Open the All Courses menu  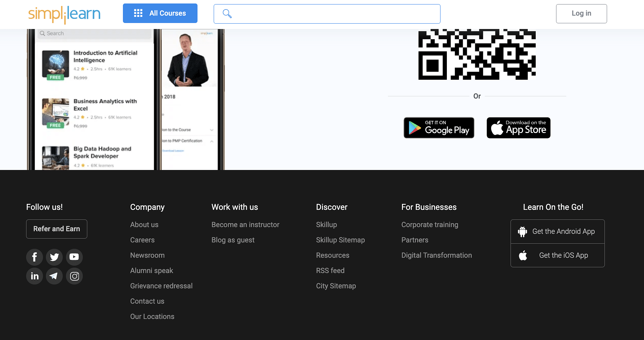coord(160,13)
